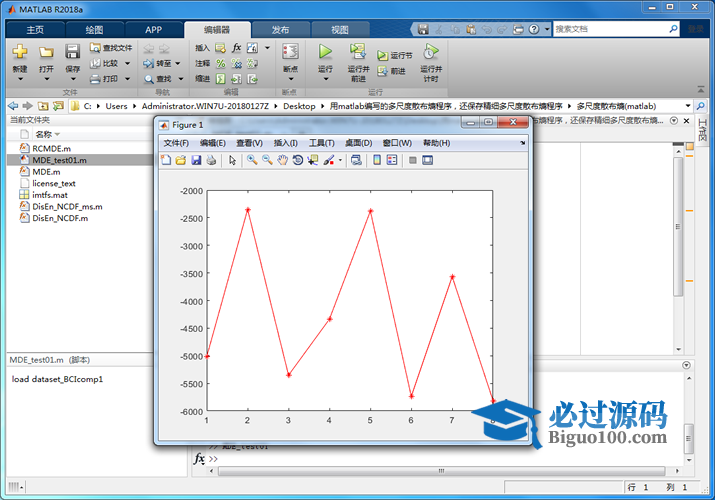715x500 pixels.
Task: Switch to the 主页 (Home) ribbon tab
Action: click(x=35, y=30)
